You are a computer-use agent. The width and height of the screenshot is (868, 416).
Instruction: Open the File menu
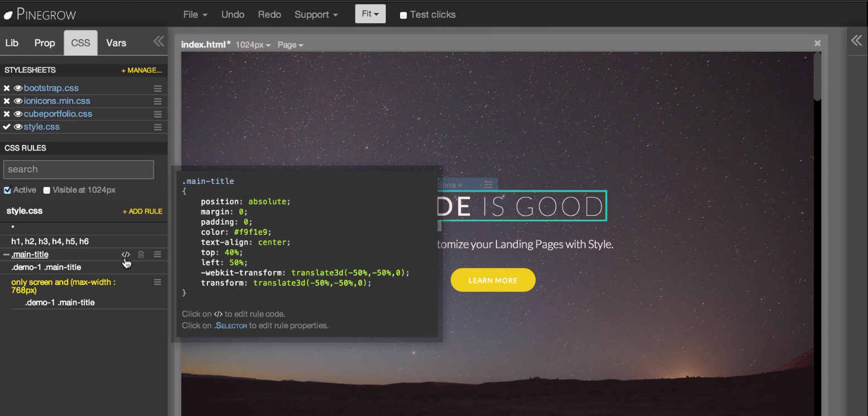pos(195,14)
